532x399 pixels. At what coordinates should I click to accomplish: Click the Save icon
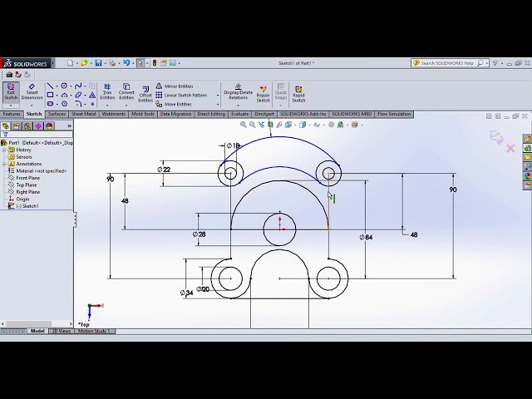coord(98,63)
